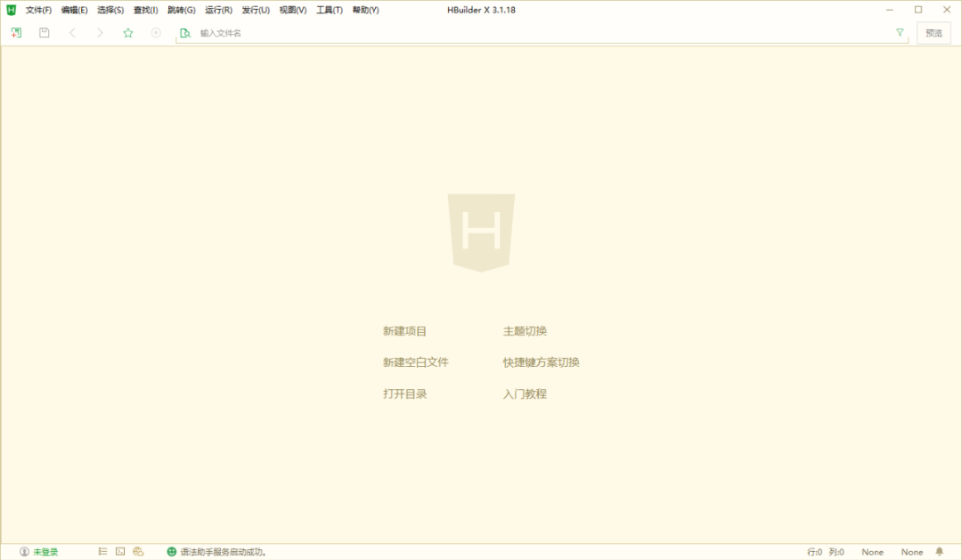Open the 帮助(Y) menu

pos(366,10)
